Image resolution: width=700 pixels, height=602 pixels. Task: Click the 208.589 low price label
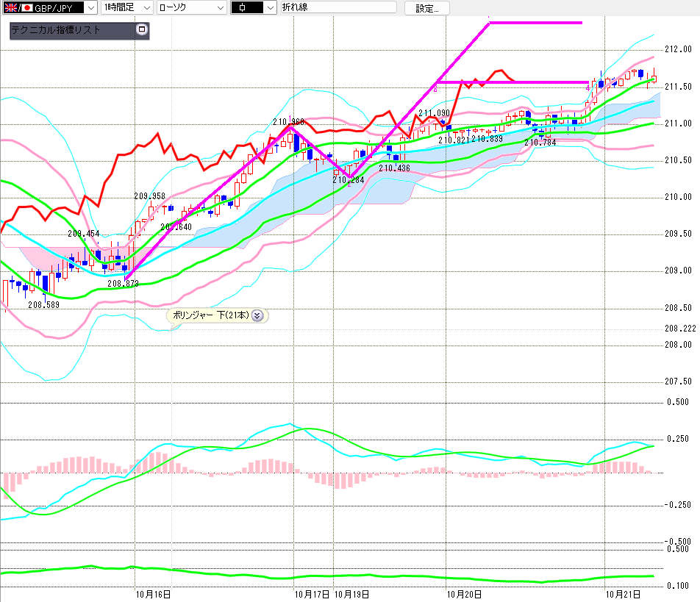pos(44,305)
